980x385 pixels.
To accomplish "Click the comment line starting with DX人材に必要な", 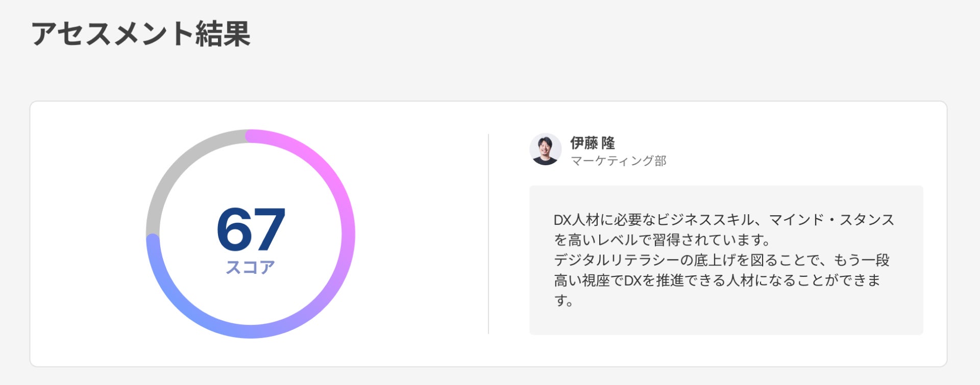I will point(724,220).
